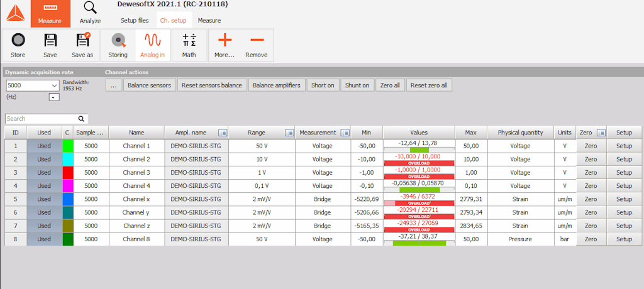Screen dimensions: 644x289
Task: Pick Channel 4 magenta color swatch
Action: [x=68, y=185]
